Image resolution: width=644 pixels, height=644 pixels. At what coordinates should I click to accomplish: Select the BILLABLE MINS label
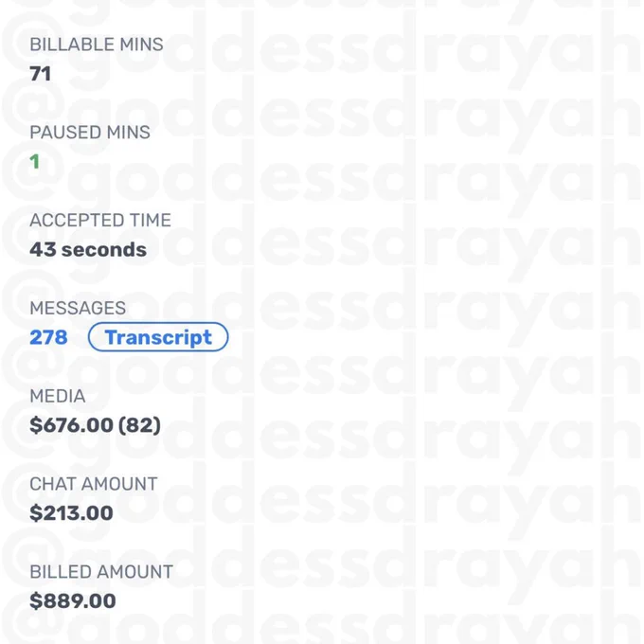click(x=97, y=45)
